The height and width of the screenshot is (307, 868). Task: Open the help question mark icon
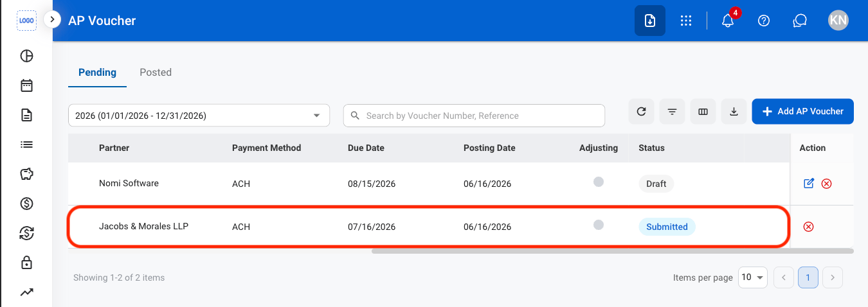coord(764,21)
